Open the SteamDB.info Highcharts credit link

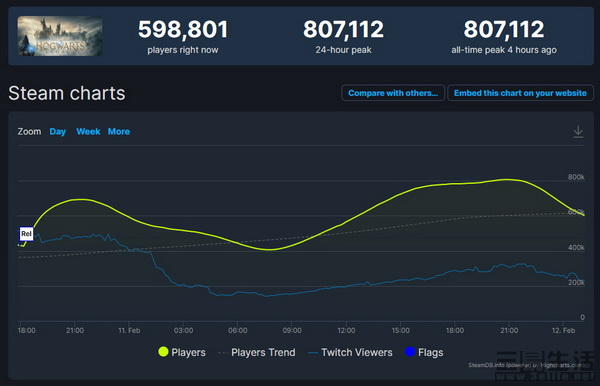click(525, 365)
